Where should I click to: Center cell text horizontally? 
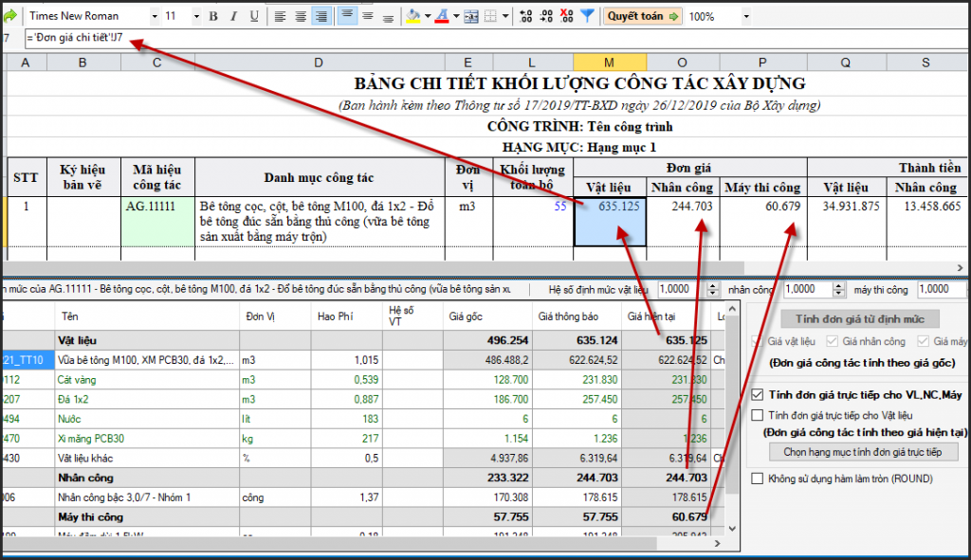301,16
